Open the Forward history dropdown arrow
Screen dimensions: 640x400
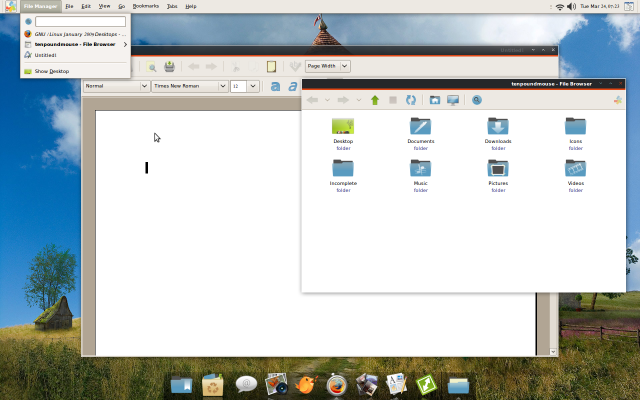click(x=358, y=100)
